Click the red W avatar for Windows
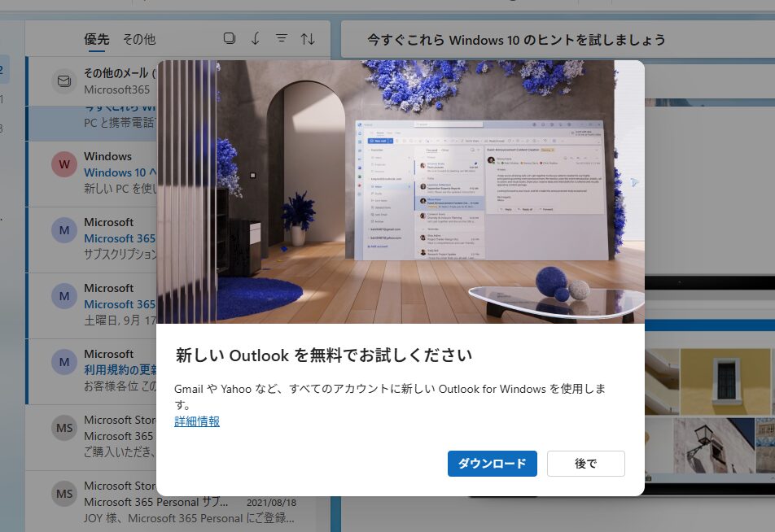This screenshot has height=532, width=775. pos(63,165)
